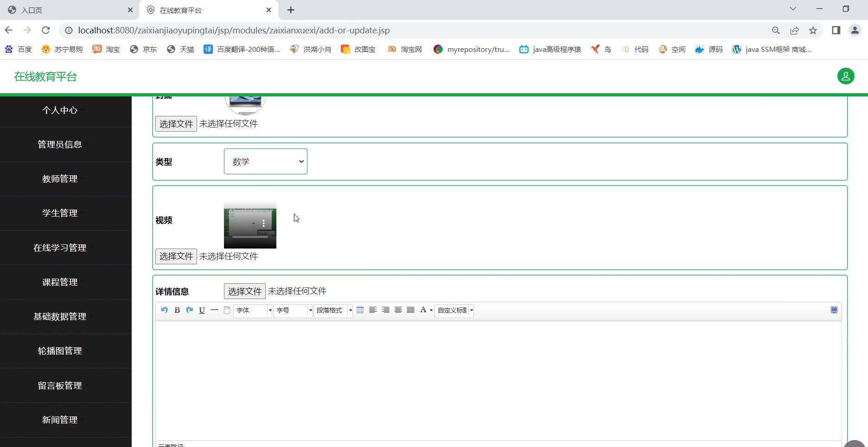This screenshot has height=447, width=868.
Task: Expand the 类型 dropdown showing 数学
Action: click(x=265, y=161)
